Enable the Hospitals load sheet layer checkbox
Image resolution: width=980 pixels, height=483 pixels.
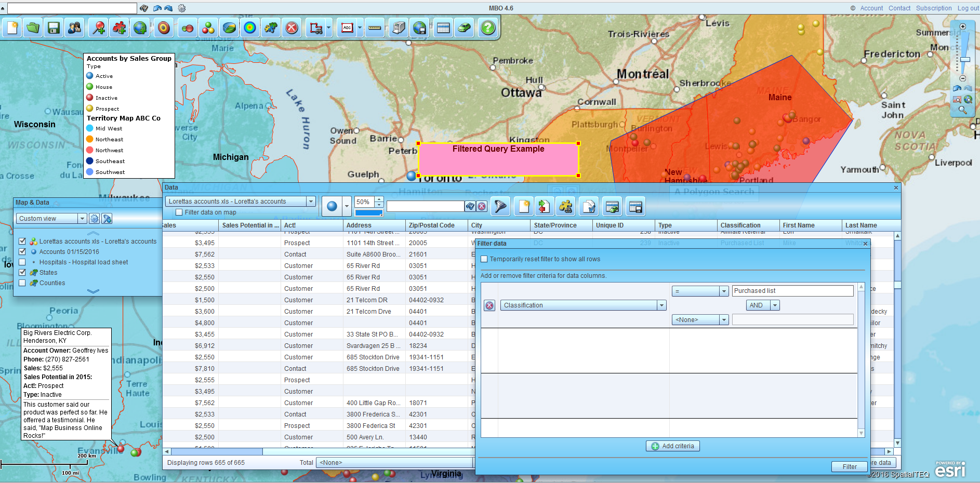click(x=22, y=262)
